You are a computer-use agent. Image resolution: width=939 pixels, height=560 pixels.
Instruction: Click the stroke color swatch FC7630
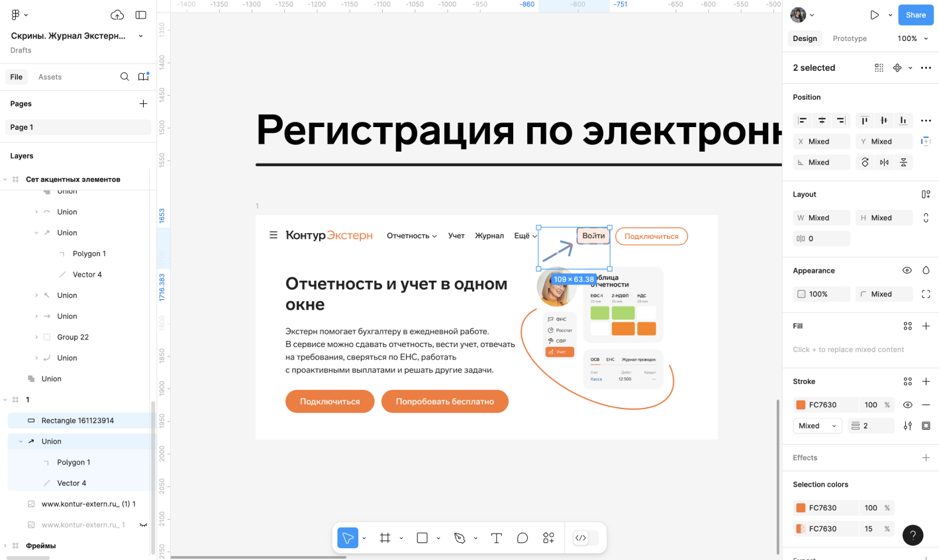tap(801, 404)
